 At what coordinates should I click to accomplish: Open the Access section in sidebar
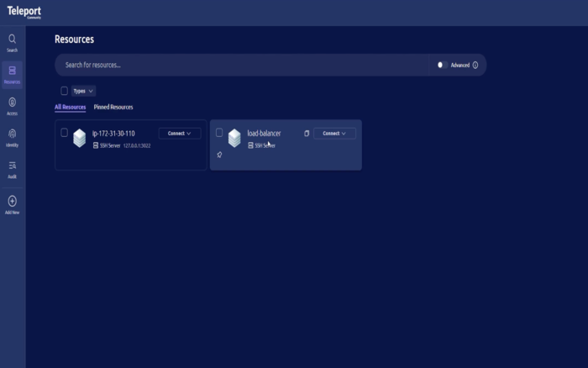[x=12, y=106]
